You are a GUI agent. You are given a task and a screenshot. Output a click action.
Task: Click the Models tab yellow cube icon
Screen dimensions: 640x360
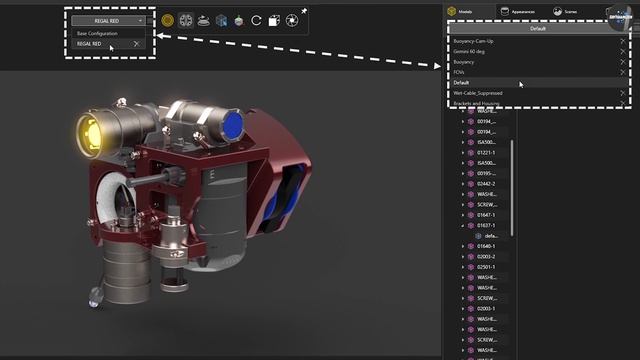coord(451,11)
